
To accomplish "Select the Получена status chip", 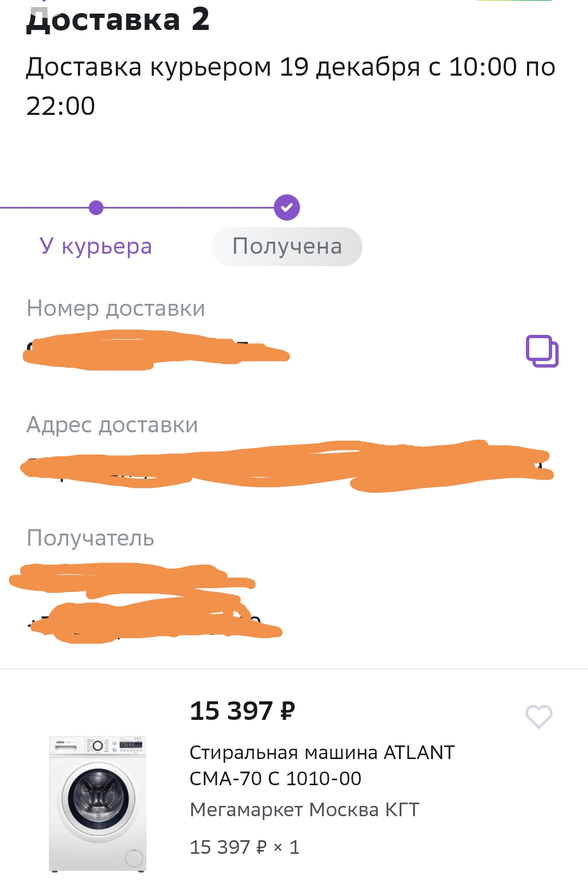I will coord(287,247).
